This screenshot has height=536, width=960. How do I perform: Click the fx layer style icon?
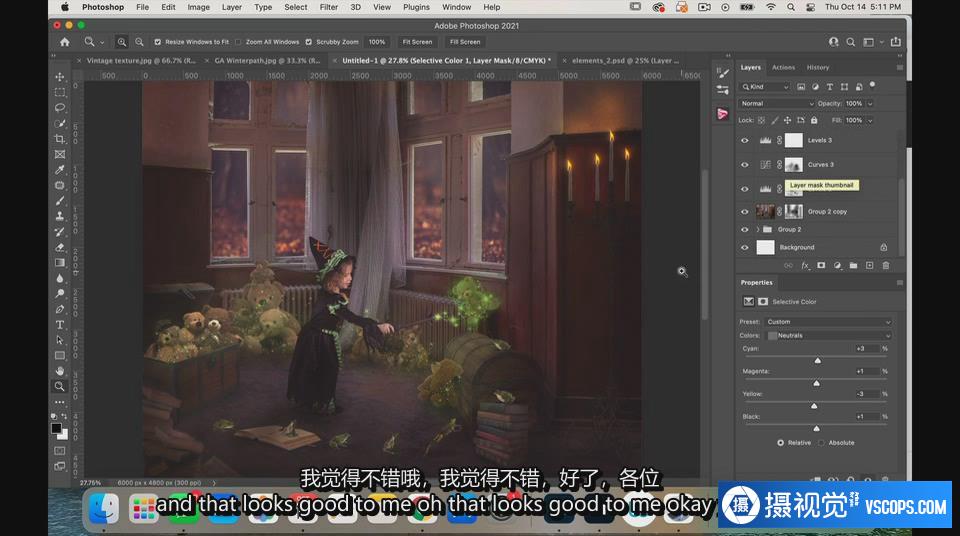(x=805, y=265)
